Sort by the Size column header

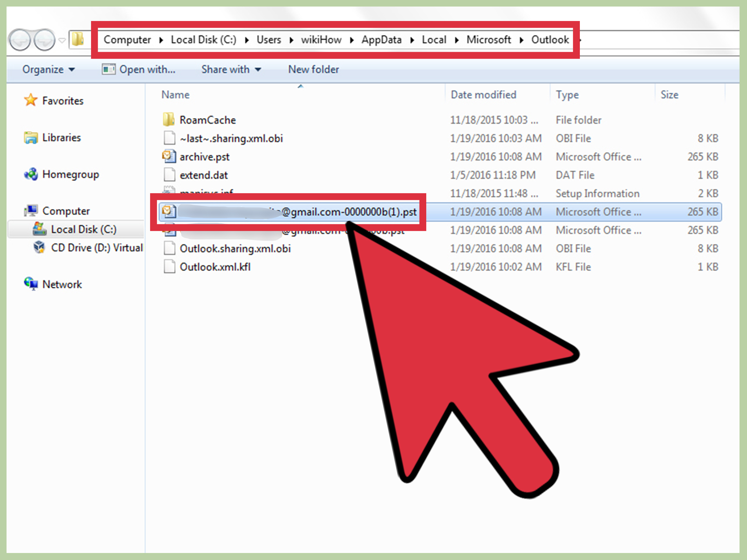pyautogui.click(x=670, y=95)
